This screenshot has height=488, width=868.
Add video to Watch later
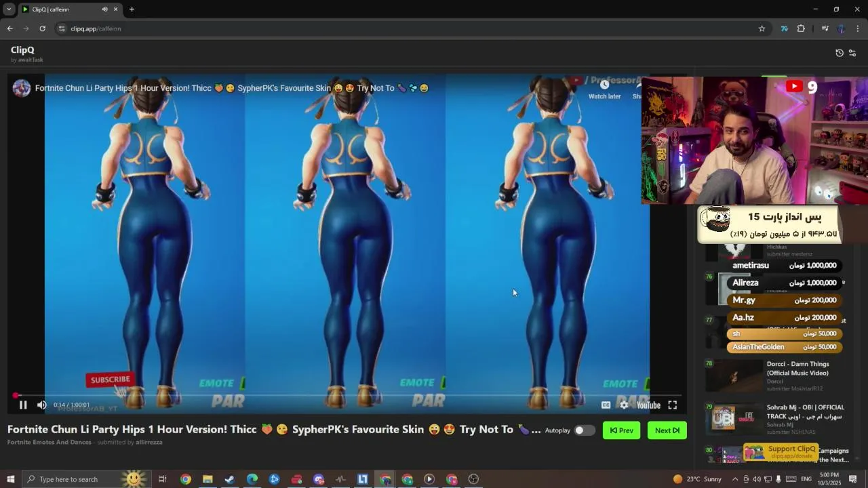point(604,89)
